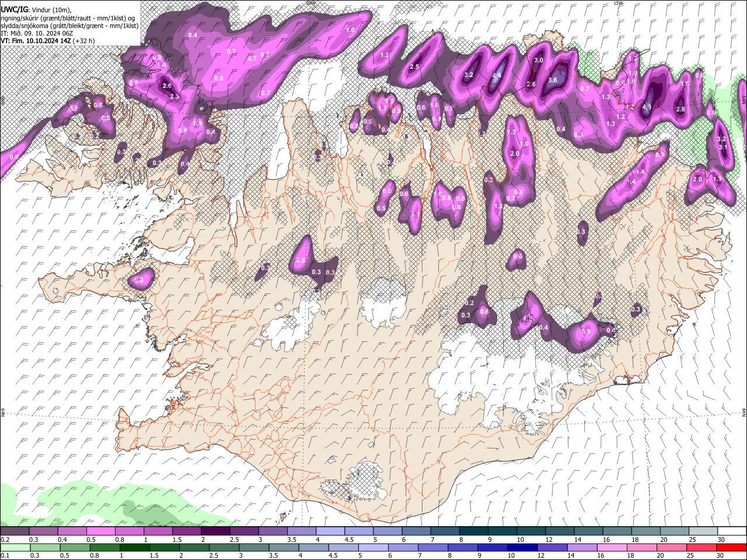The width and height of the screenshot is (747, 560).
Task: Click the 4.4 snowfall value on the map
Action: click(x=497, y=76)
